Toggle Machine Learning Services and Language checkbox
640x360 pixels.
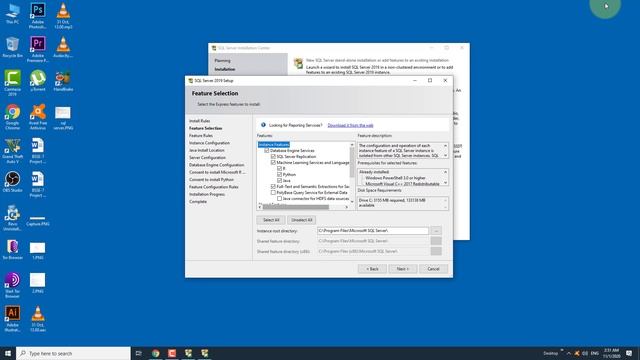pos(273,162)
